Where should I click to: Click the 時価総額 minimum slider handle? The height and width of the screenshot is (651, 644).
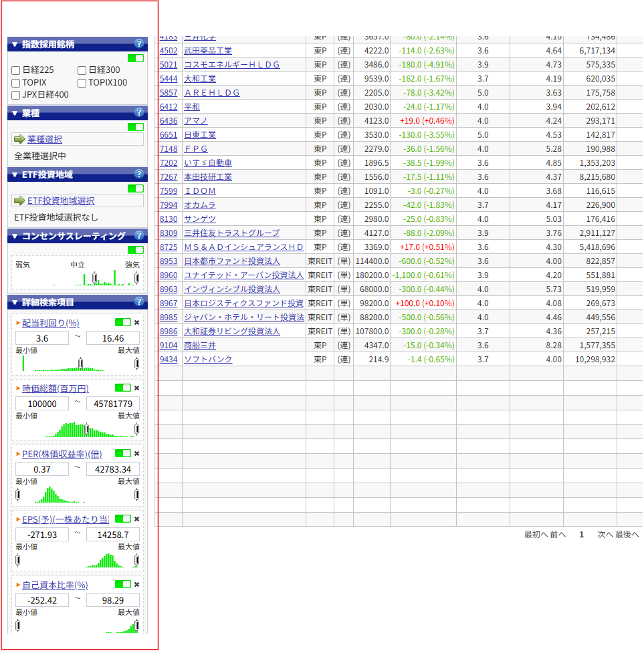point(86,428)
